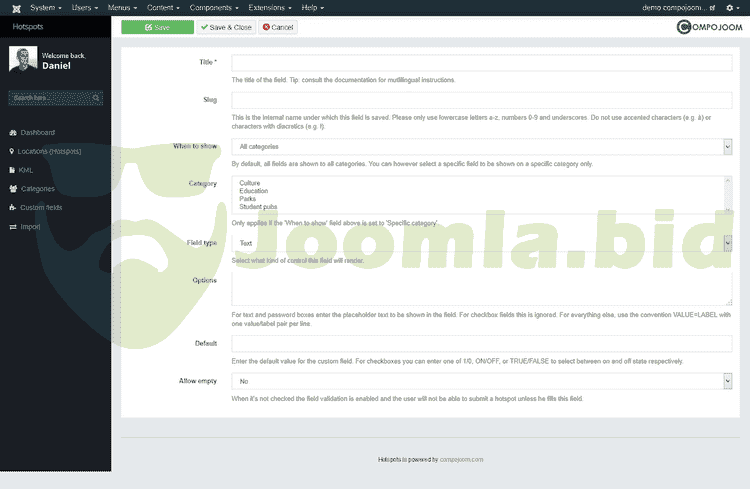
Task: Click the Cancel button
Action: [x=278, y=27]
